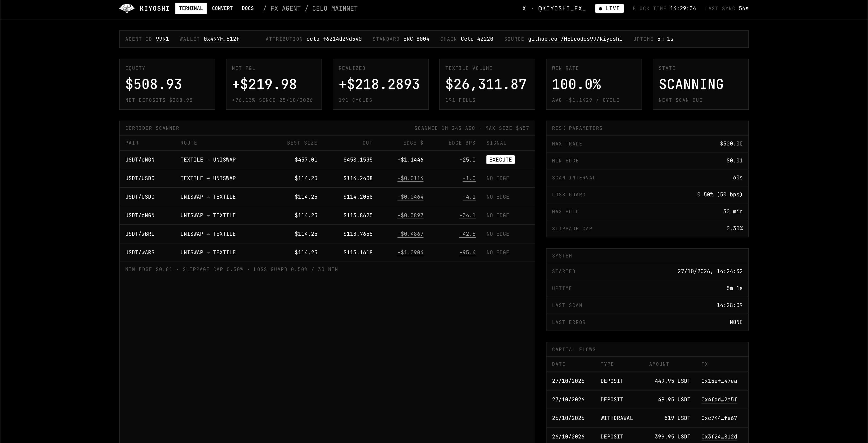This screenshot has width=868, height=443.
Task: Click the Celo 42220 chain value
Action: (477, 39)
